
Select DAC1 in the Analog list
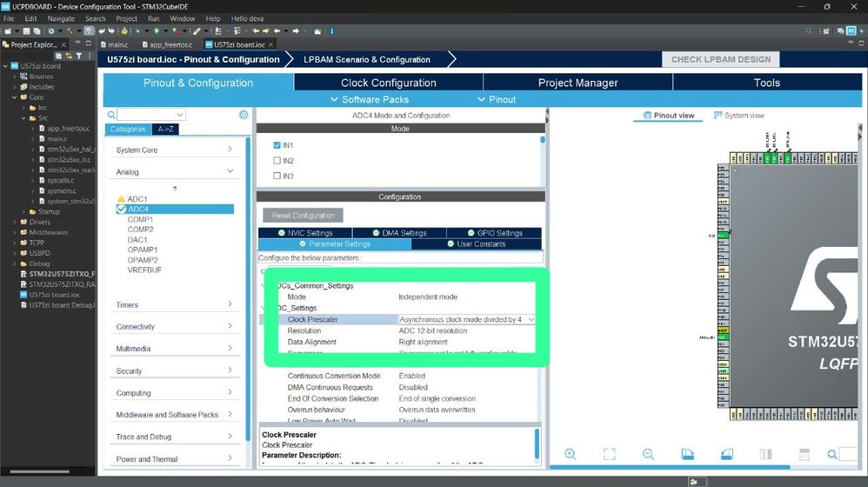point(137,240)
